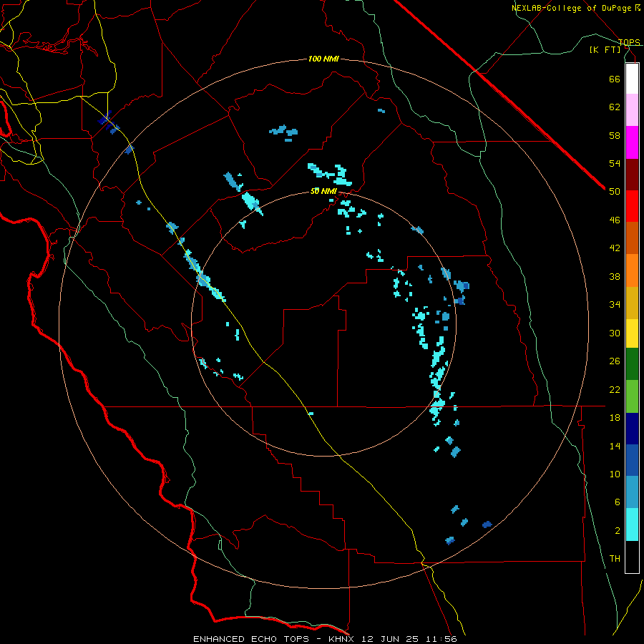Click the legend value "54"
This screenshot has width=644, height=644.
pos(615,163)
